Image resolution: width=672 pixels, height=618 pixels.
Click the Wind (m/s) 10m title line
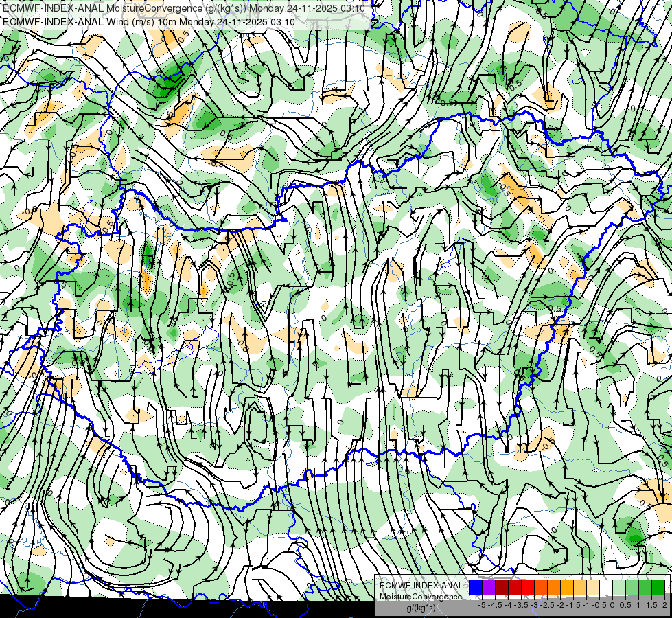click(x=149, y=21)
